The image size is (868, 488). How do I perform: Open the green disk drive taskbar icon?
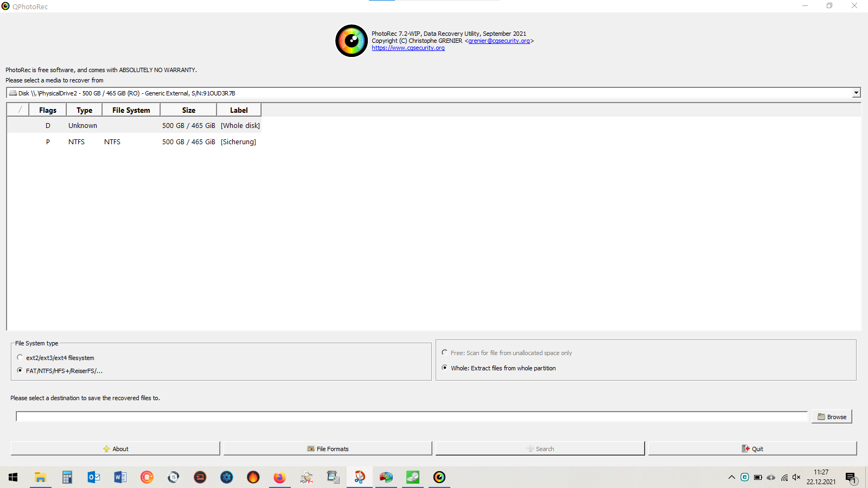[x=412, y=477]
